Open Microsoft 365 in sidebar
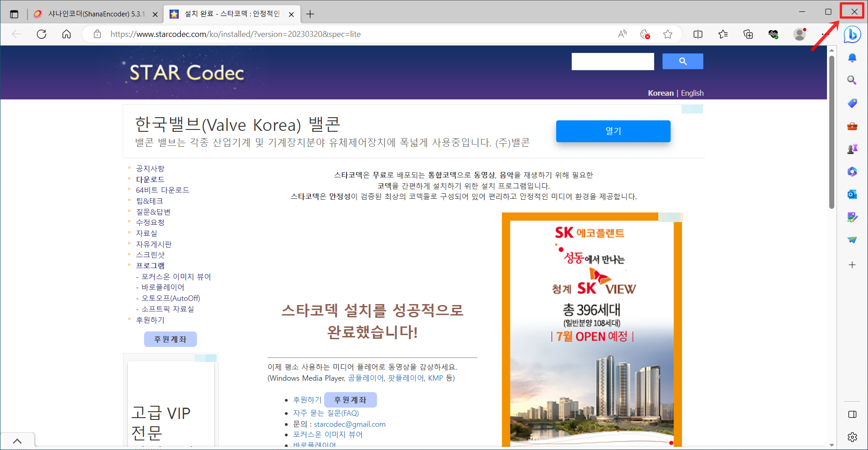This screenshot has width=868, height=450. (852, 171)
